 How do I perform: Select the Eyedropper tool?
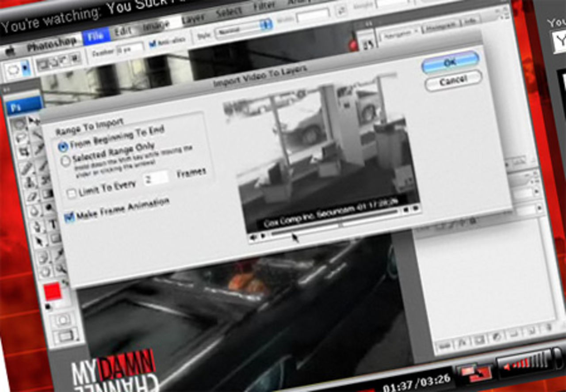59,253
